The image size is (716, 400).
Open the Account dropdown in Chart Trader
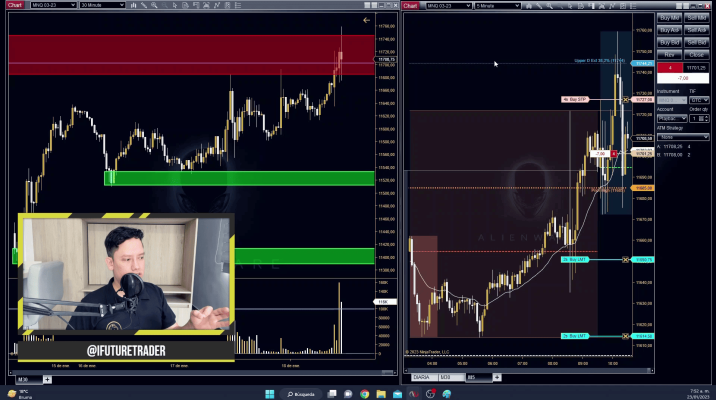[672, 118]
